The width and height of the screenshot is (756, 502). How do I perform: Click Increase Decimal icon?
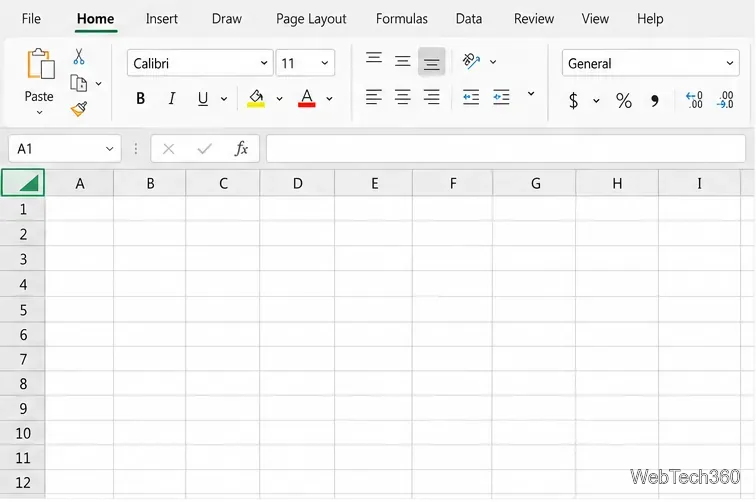694,100
